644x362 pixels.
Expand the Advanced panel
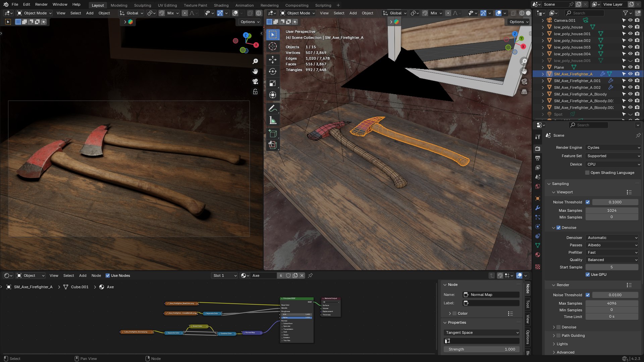565,352
